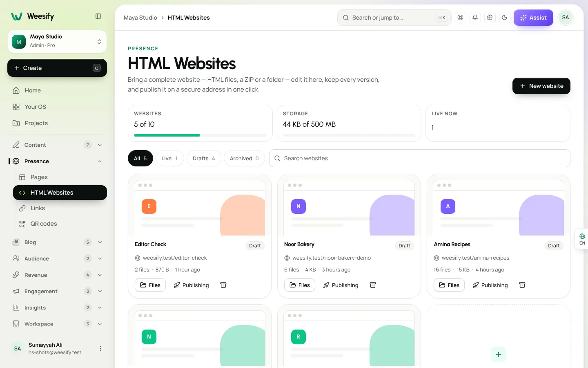
Task: Collapse the Presence section
Action: (x=57, y=161)
